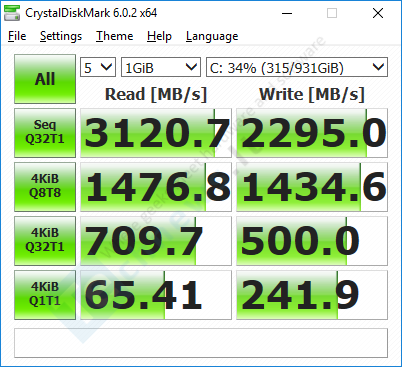Start the Seq Q32T1 test
The height and width of the screenshot is (367, 402).
[x=45, y=133]
